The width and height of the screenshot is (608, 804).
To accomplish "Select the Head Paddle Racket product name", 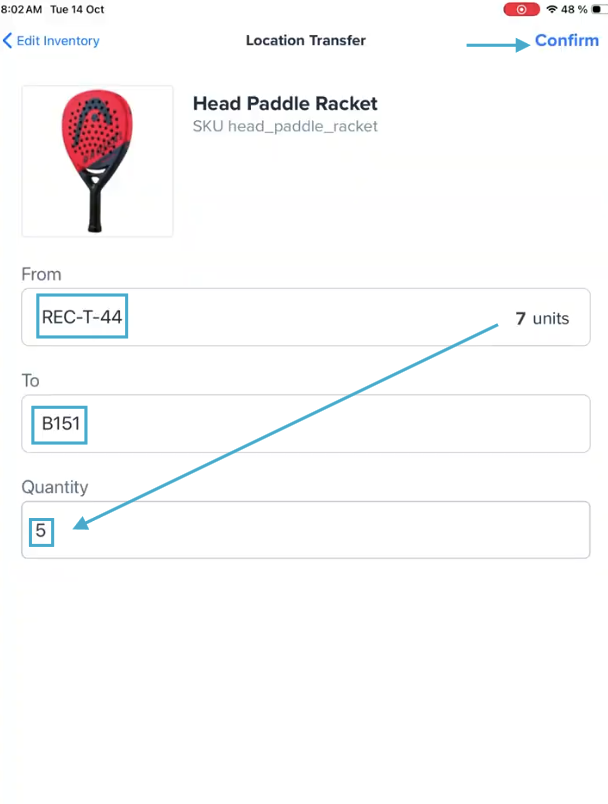I will point(285,104).
